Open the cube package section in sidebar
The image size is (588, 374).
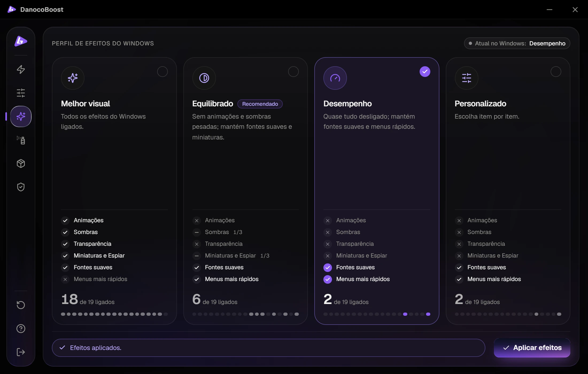tap(21, 163)
